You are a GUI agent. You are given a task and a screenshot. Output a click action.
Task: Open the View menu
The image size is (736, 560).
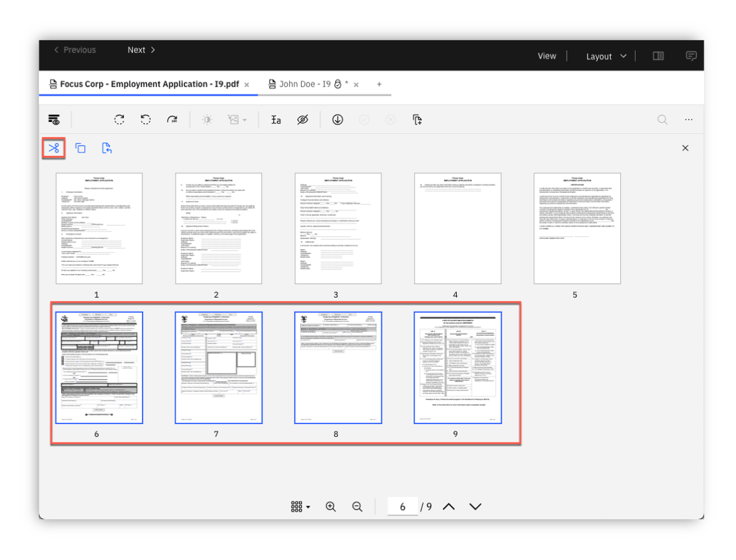tap(547, 56)
